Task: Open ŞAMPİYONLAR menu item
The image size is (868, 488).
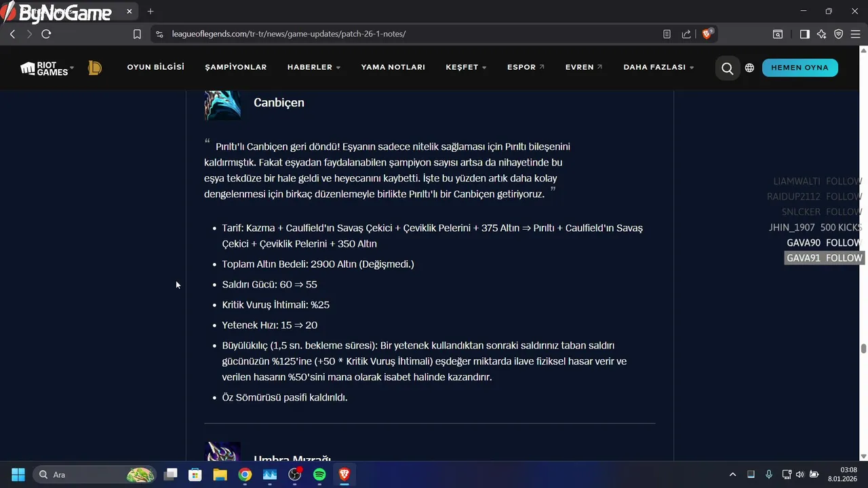Action: [236, 67]
